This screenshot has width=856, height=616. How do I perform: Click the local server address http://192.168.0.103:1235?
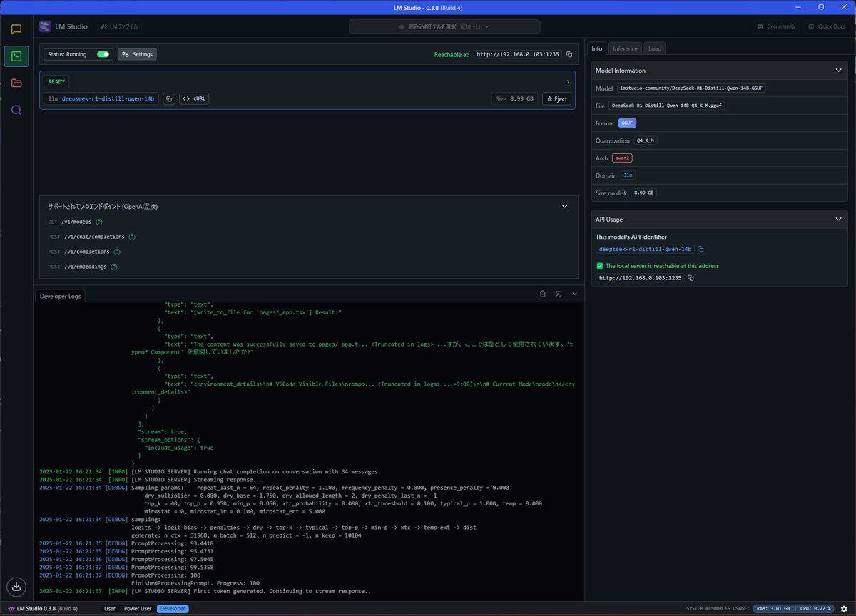641,278
